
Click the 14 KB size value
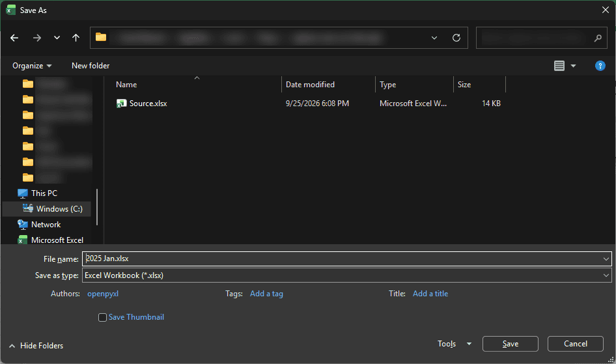click(491, 104)
